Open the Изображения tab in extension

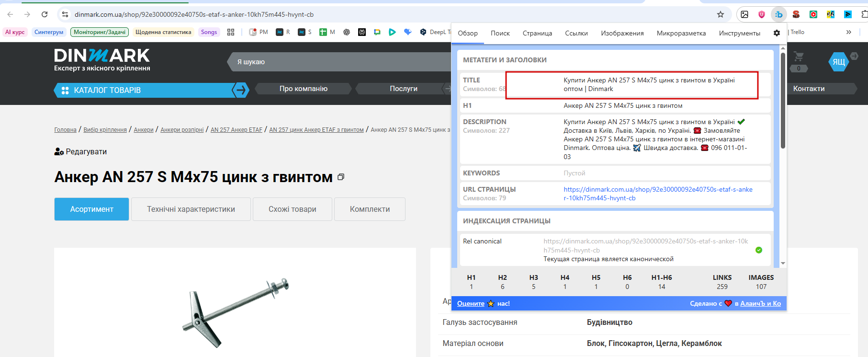point(622,33)
